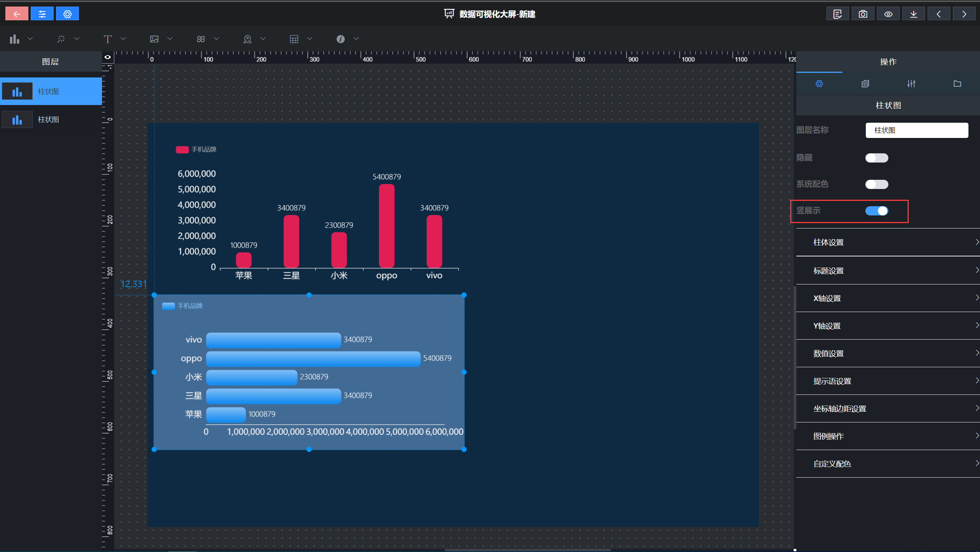Expand the 提示语设置 section
The width and height of the screenshot is (980, 552).
pos(888,381)
